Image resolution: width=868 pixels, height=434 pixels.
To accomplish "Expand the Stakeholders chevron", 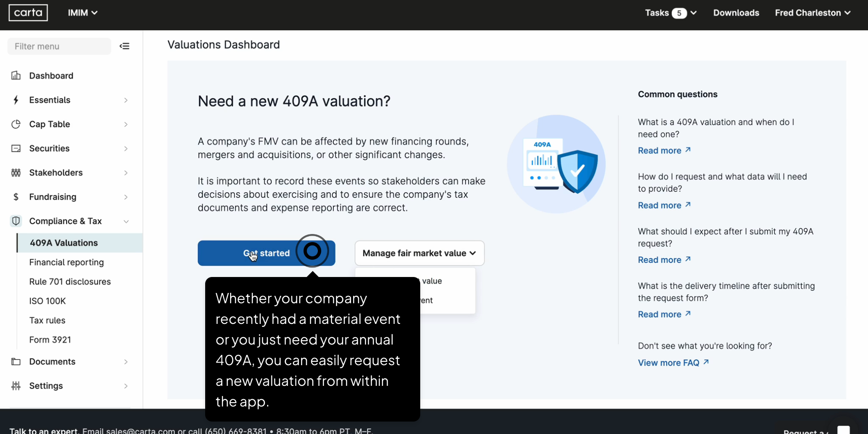I will pyautogui.click(x=126, y=173).
